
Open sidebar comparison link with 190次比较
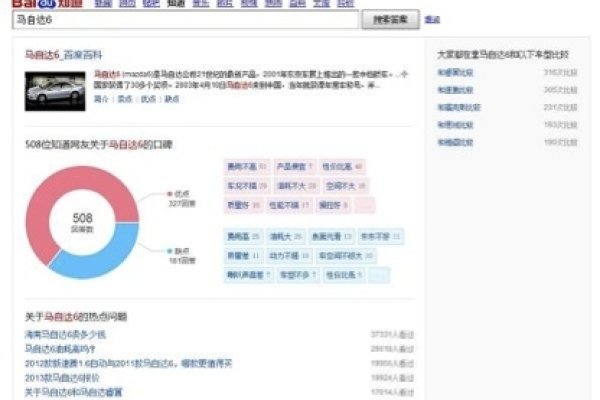coord(455,142)
